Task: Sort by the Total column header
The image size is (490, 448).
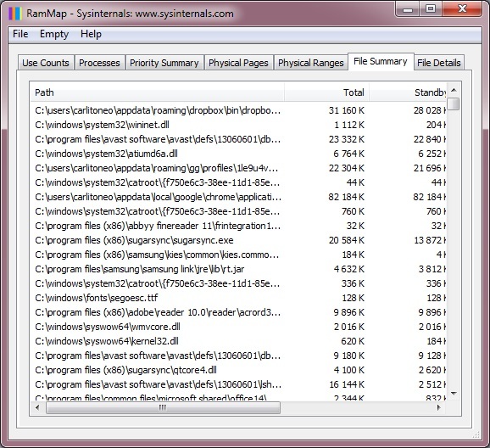Action: pos(326,92)
